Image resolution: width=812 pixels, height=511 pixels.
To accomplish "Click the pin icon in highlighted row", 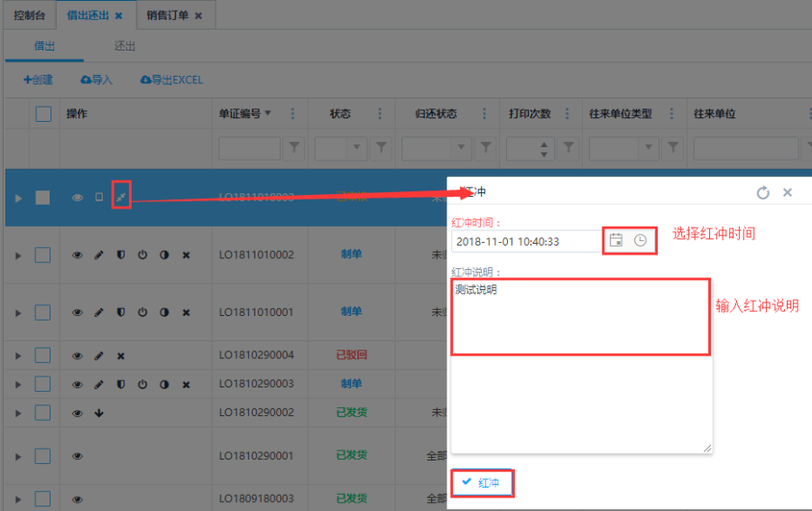I will tap(122, 197).
